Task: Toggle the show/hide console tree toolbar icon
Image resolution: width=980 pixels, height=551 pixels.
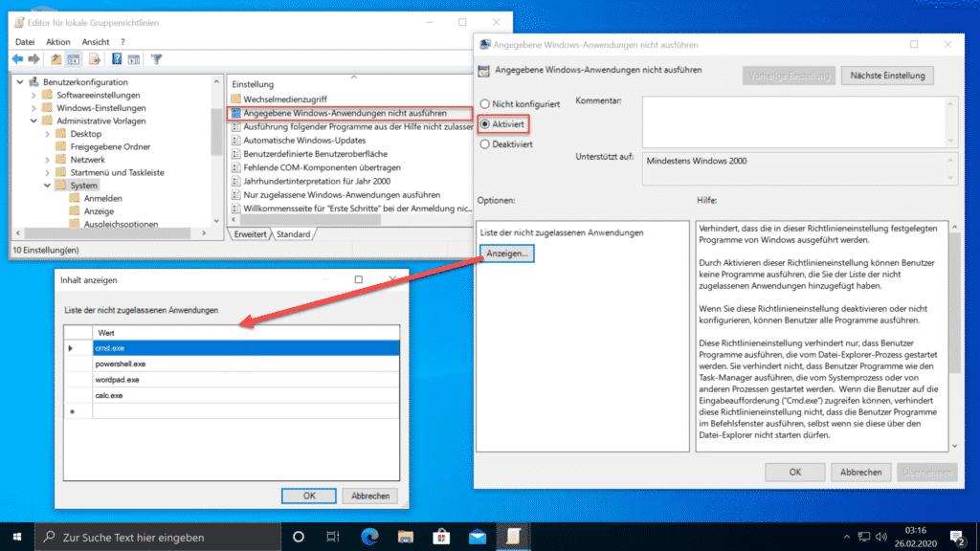Action: [x=74, y=59]
